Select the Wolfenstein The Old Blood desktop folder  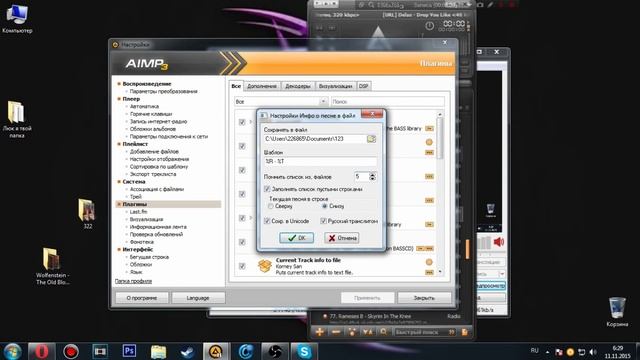pyautogui.click(x=52, y=266)
